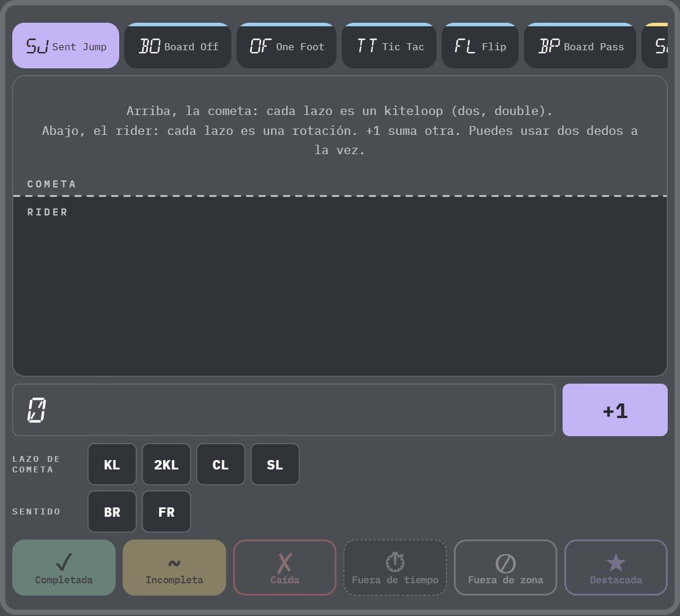Choose the Tic Tac tab
This screenshot has width=680, height=616.
point(389,46)
